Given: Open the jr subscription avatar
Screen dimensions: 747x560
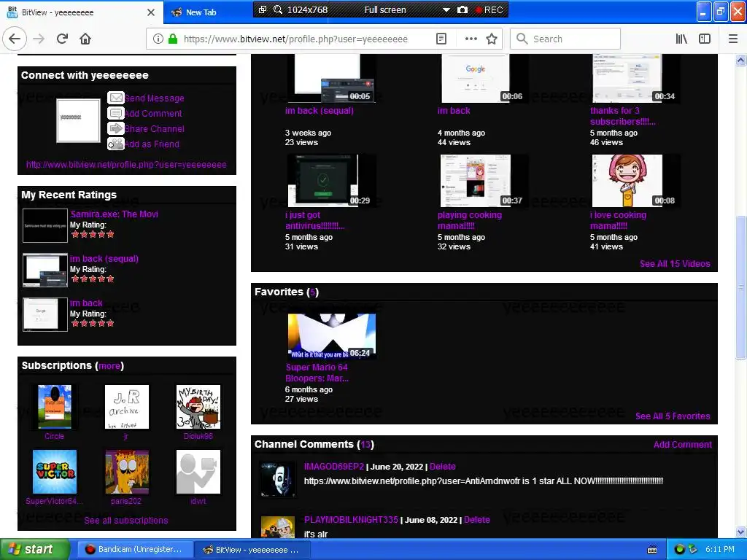Looking at the screenshot, I should 127,407.
